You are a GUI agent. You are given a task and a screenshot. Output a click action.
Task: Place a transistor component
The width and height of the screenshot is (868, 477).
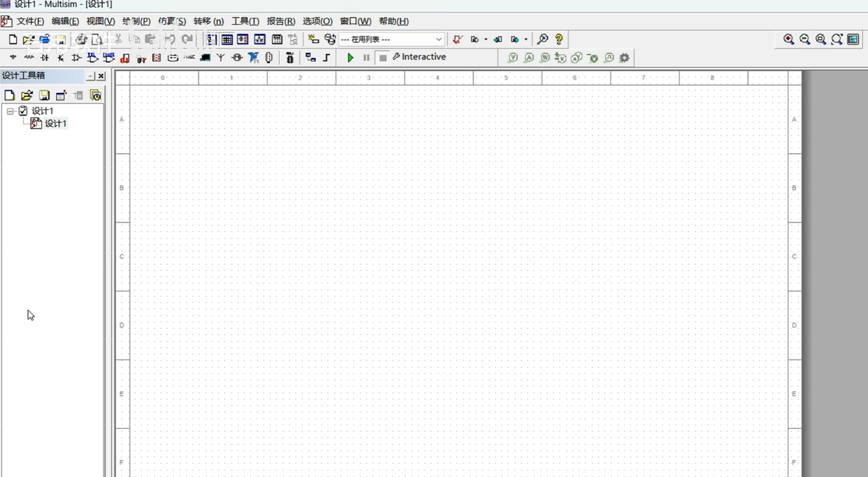[x=61, y=58]
